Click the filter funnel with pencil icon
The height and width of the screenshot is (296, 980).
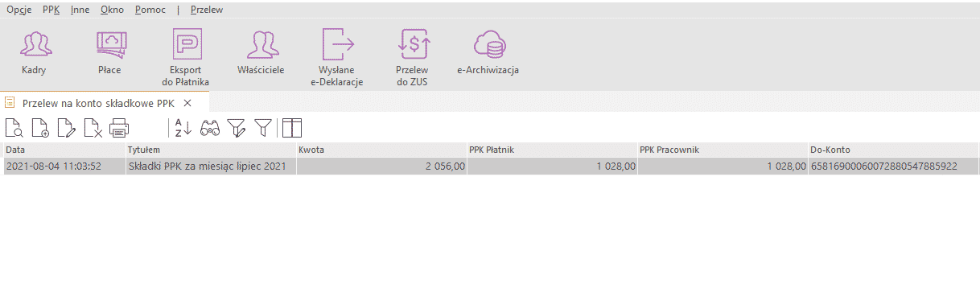(x=236, y=127)
